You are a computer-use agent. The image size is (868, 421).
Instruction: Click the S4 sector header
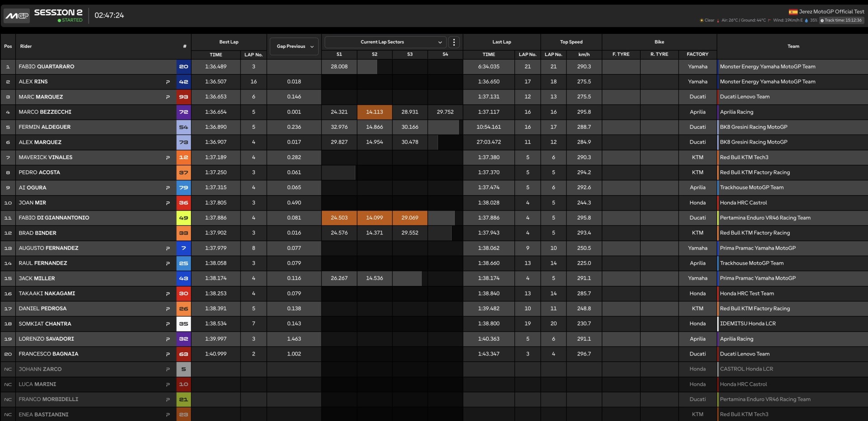coord(445,54)
